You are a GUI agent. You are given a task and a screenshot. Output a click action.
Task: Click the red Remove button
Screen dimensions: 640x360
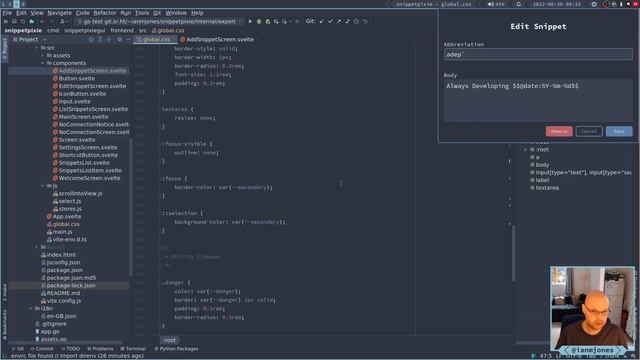click(x=559, y=131)
